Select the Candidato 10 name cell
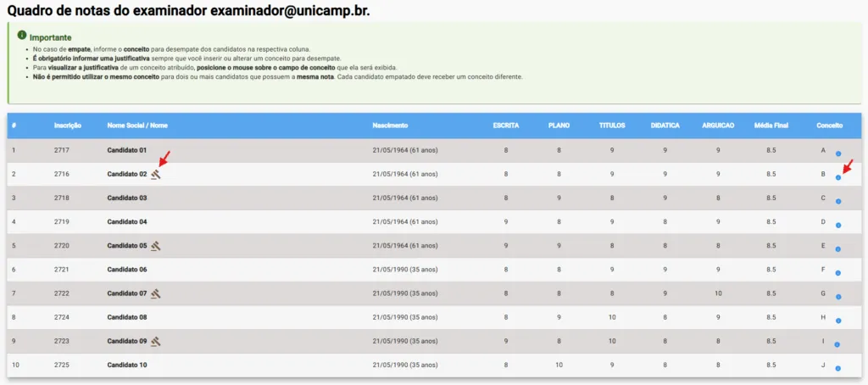The width and height of the screenshot is (868, 385). 127,365
